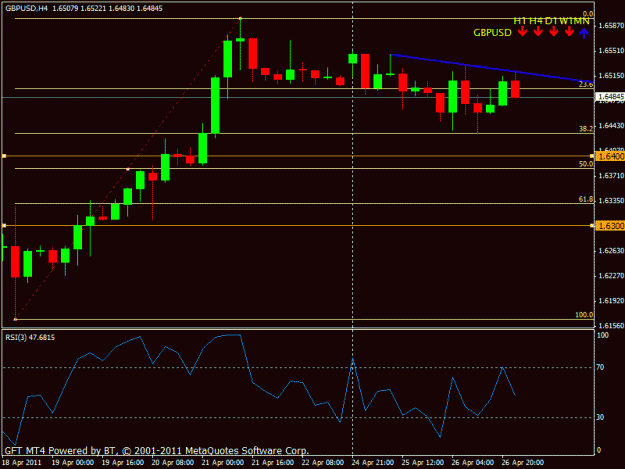This screenshot has width=625, height=469.
Task: Click the 25 Apr 12:00 time label
Action: pyautogui.click(x=423, y=463)
